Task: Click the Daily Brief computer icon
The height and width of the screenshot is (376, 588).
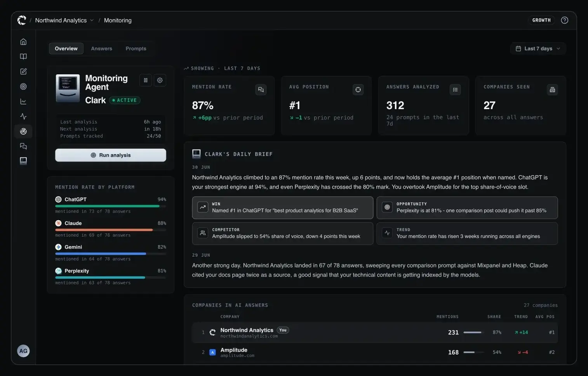Action: tap(197, 154)
